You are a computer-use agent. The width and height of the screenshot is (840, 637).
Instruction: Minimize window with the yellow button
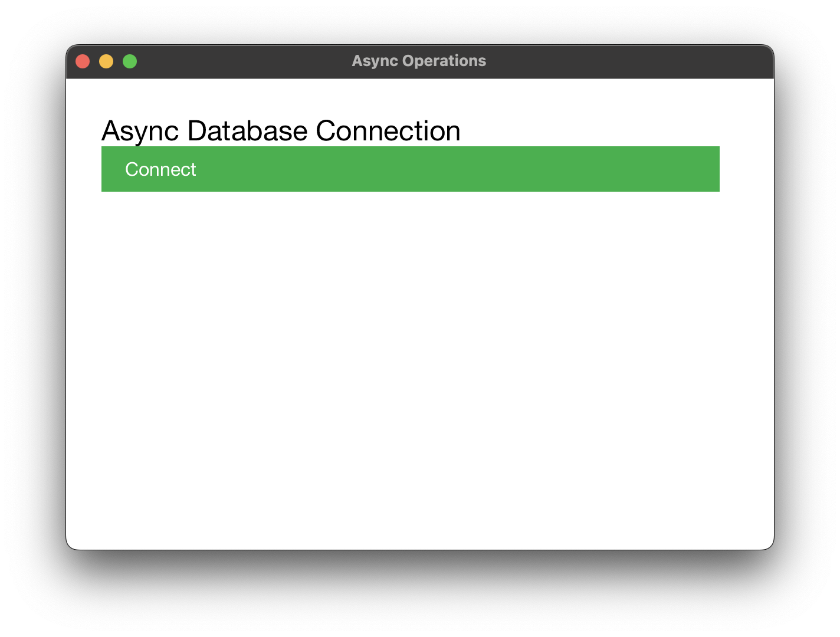(x=106, y=61)
